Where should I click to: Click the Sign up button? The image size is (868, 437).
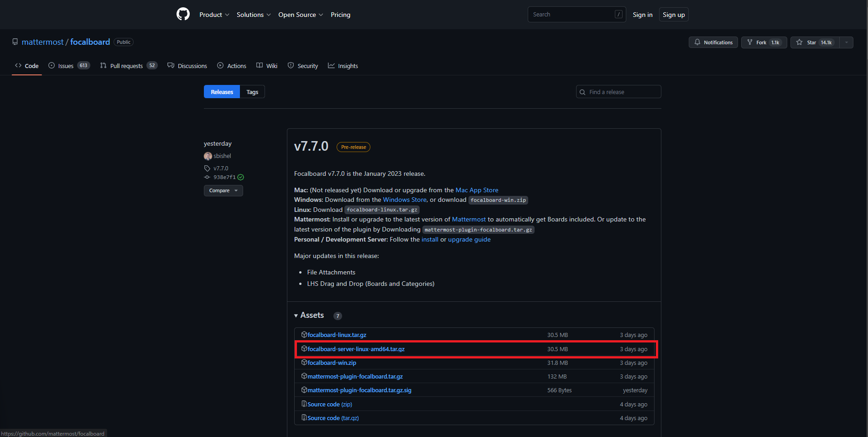tap(674, 15)
